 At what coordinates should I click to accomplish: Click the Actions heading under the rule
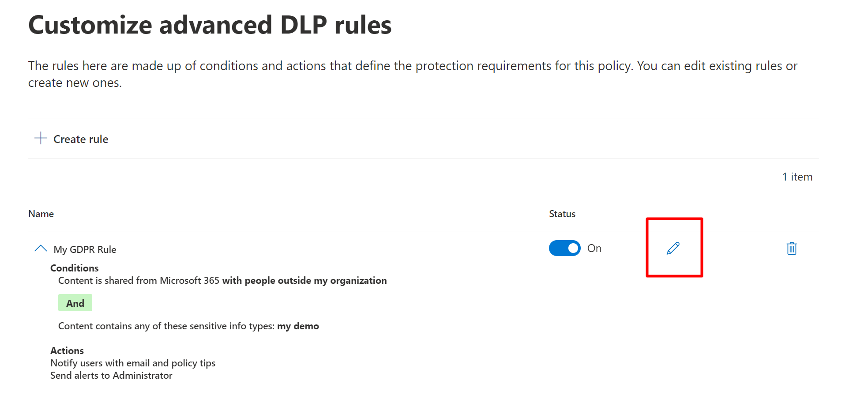pos(67,350)
